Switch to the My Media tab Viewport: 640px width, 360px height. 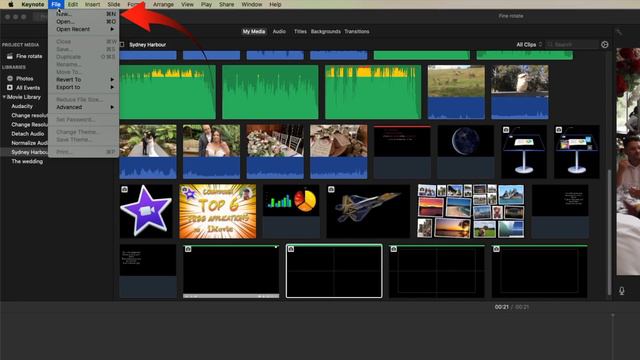tap(253, 31)
